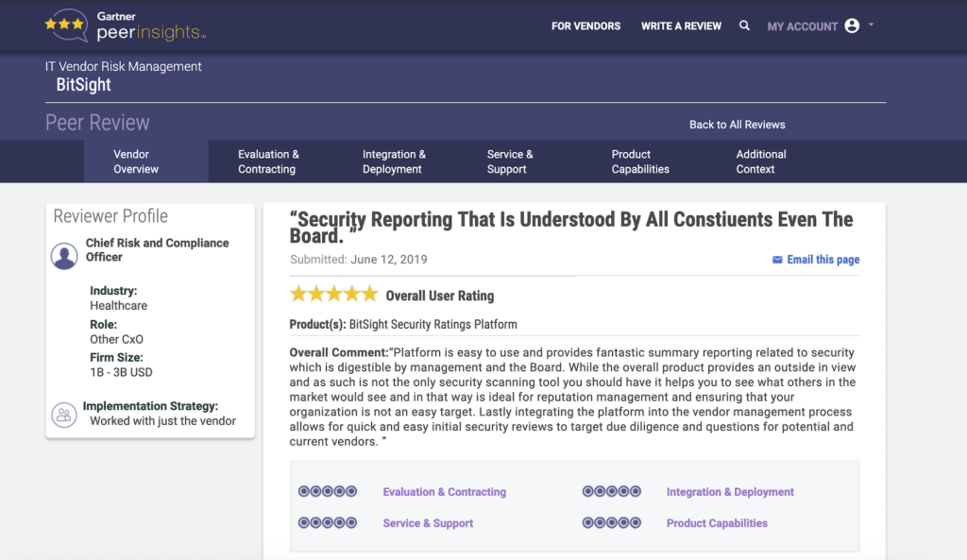
Task: Open the Evaluation & Contracting rating link
Action: click(x=444, y=492)
